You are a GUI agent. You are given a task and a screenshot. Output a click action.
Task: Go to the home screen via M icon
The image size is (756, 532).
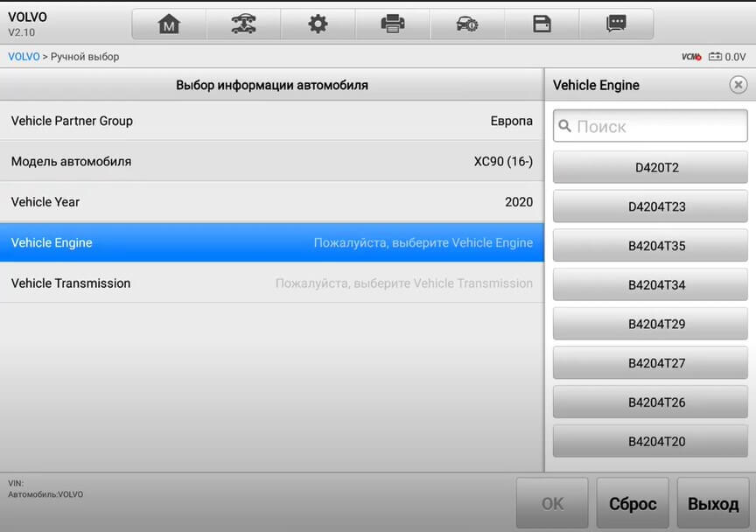point(169,24)
